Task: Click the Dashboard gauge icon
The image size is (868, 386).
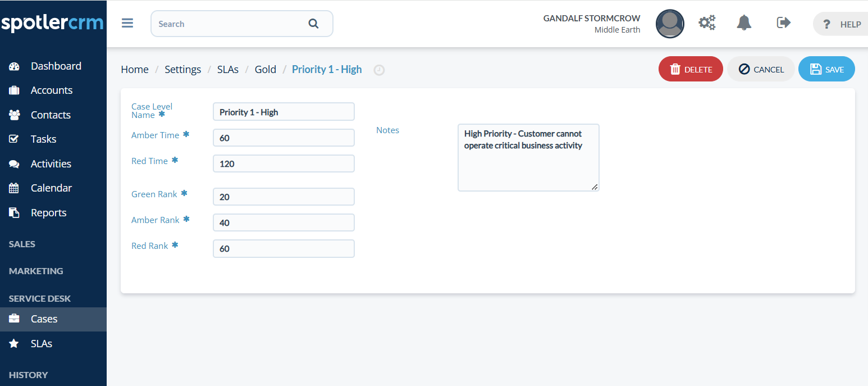Action: pyautogui.click(x=15, y=66)
